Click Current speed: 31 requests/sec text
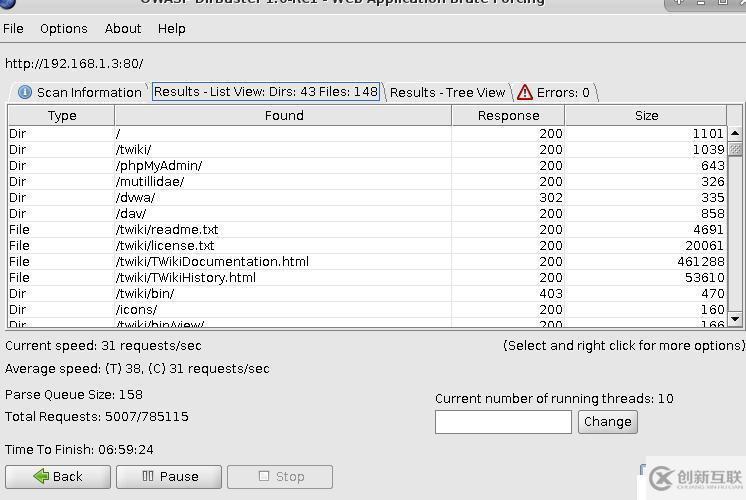Image resolution: width=746 pixels, height=500 pixels. (x=103, y=346)
